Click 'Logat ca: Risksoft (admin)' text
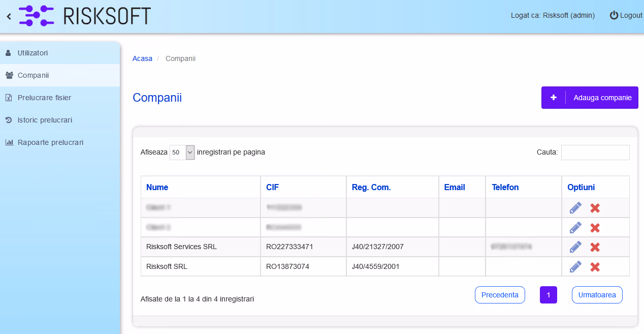Screen dimensions: 644x334 (x=553, y=15)
